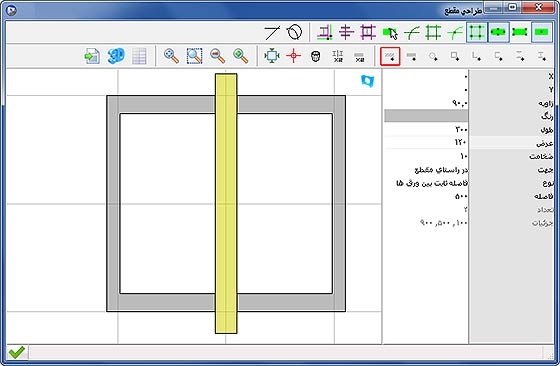
Task: Select the circle drawing tool icon
Action: pyautogui.click(x=294, y=32)
